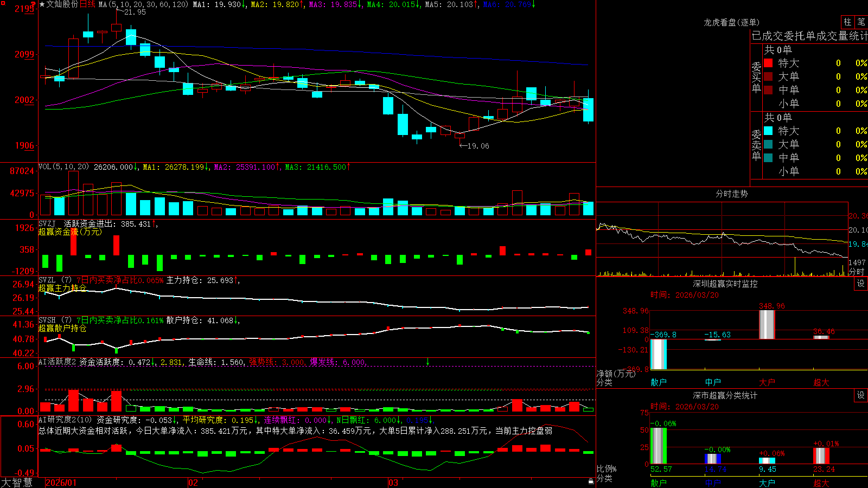Click the 深圳超赢实时监控 panel title
The image size is (868, 488).
point(725,284)
